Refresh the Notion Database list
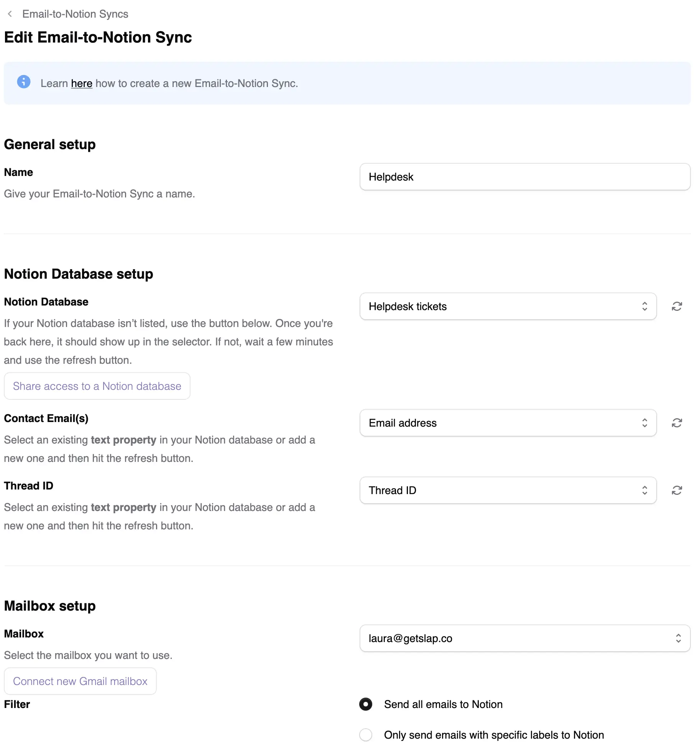 [677, 306]
